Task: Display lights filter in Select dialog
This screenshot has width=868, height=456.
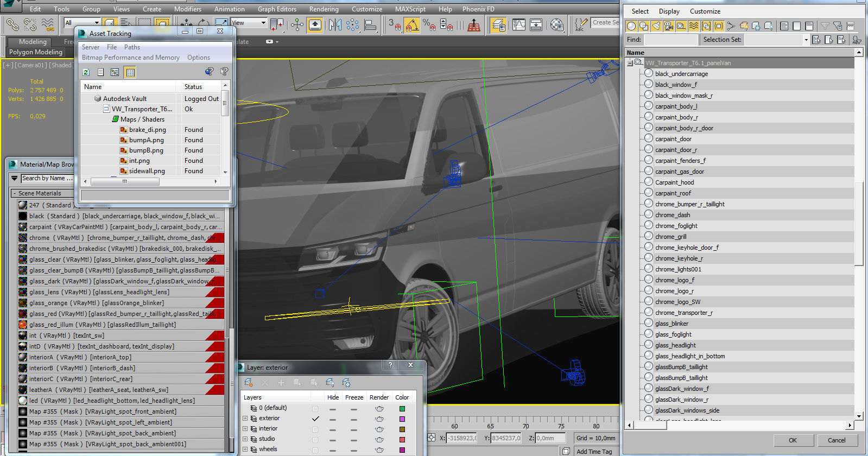Action: 656,26
